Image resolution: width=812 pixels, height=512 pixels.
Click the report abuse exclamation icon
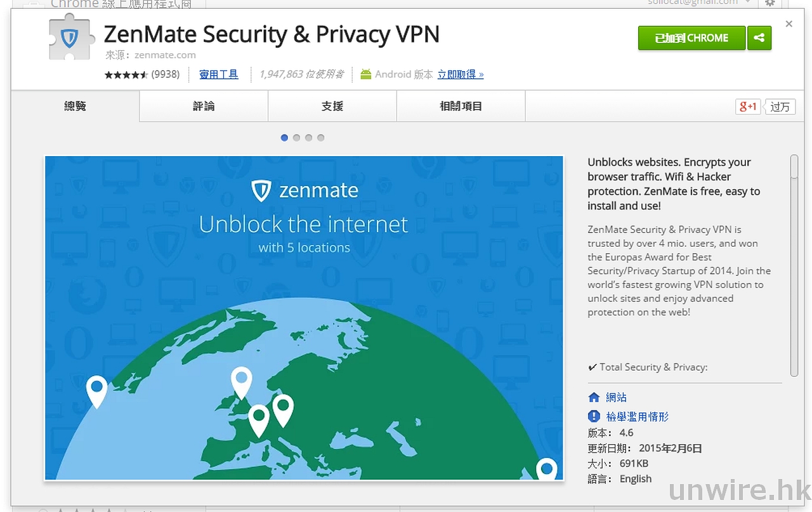click(594, 416)
